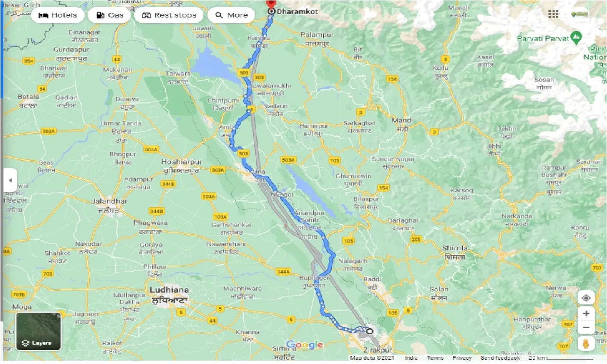607x364 pixels.
Task: Zoom out with the minus button
Action: 586,327
